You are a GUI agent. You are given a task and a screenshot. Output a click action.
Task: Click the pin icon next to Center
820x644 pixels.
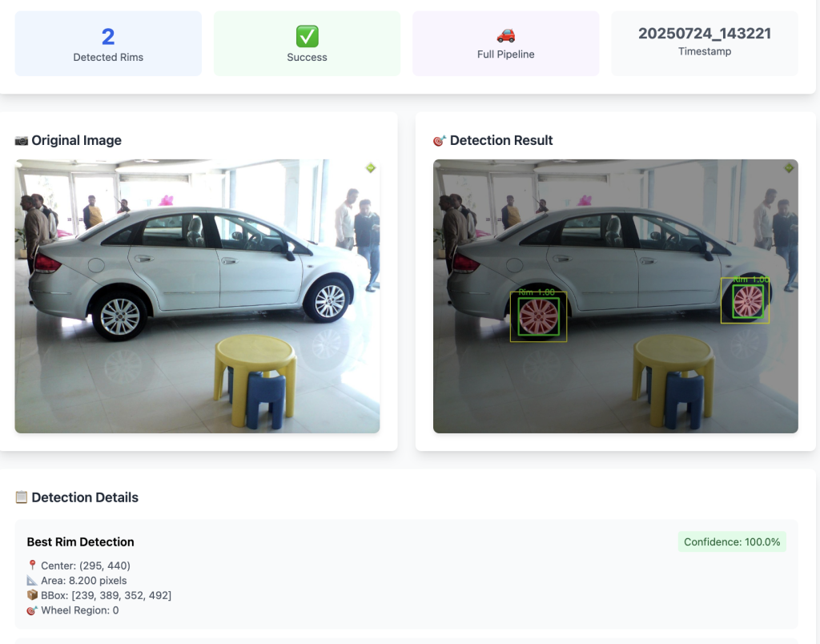click(x=32, y=566)
